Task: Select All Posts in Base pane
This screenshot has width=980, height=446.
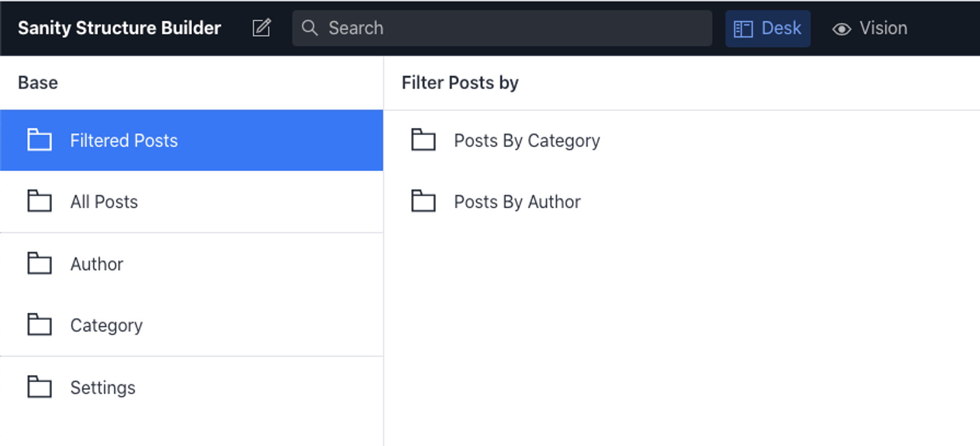Action: click(x=104, y=202)
